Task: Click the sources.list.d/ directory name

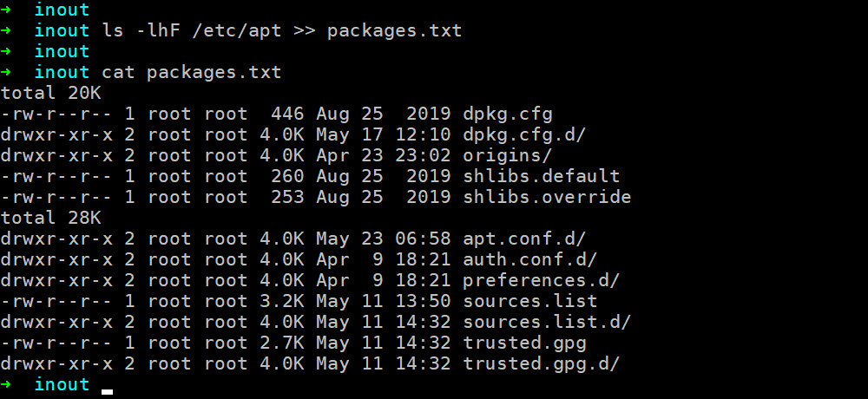Action: pyautogui.click(x=547, y=322)
